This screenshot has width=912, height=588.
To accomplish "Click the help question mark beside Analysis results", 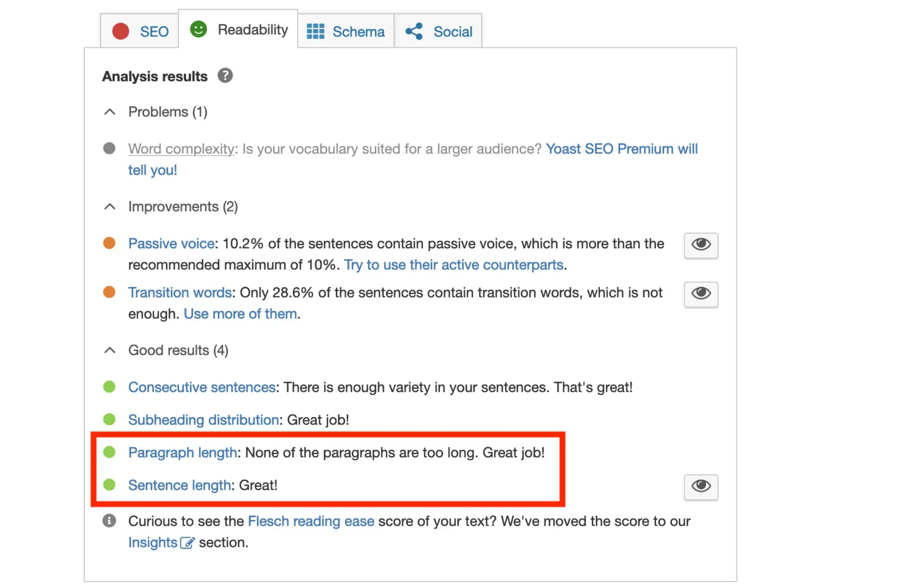I will point(225,76).
